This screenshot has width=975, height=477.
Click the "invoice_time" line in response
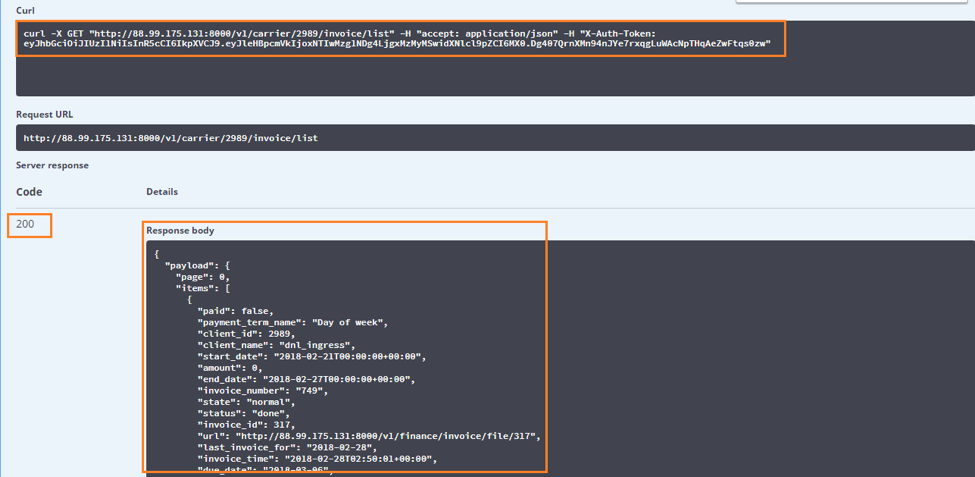click(317, 459)
